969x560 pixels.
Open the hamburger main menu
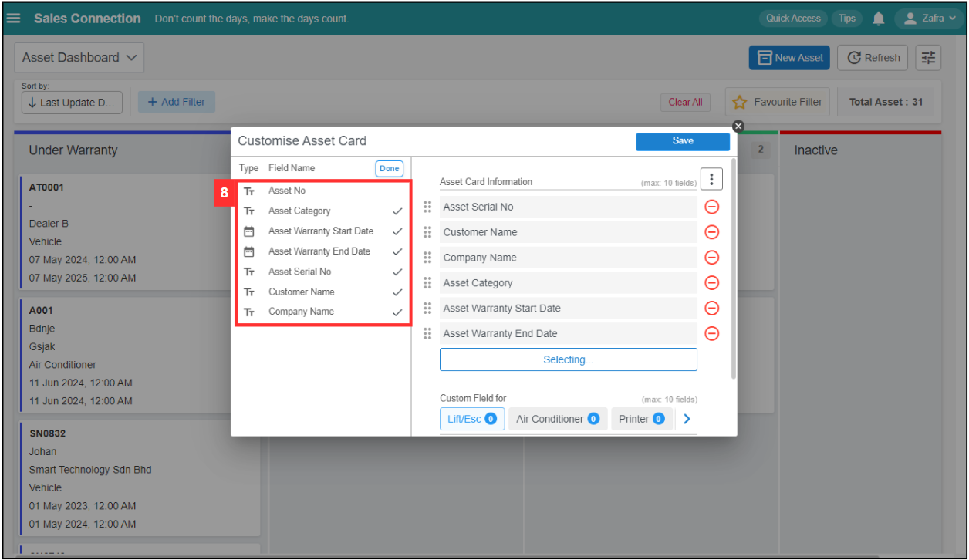click(13, 19)
